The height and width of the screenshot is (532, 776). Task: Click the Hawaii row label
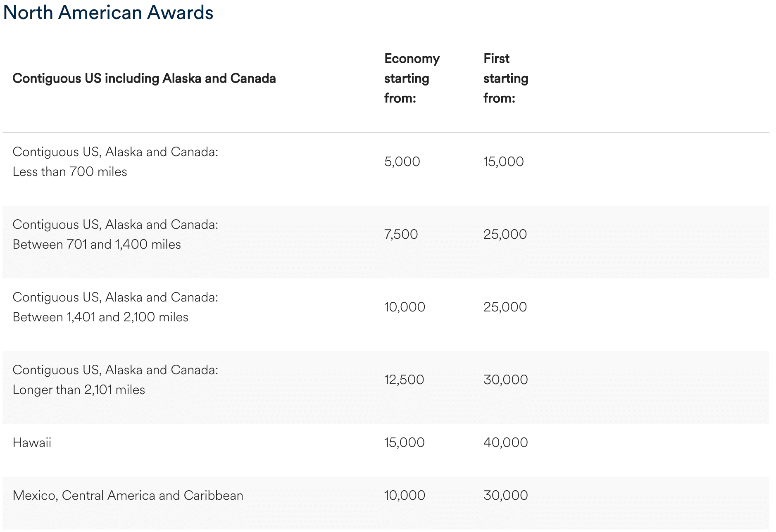click(x=32, y=443)
